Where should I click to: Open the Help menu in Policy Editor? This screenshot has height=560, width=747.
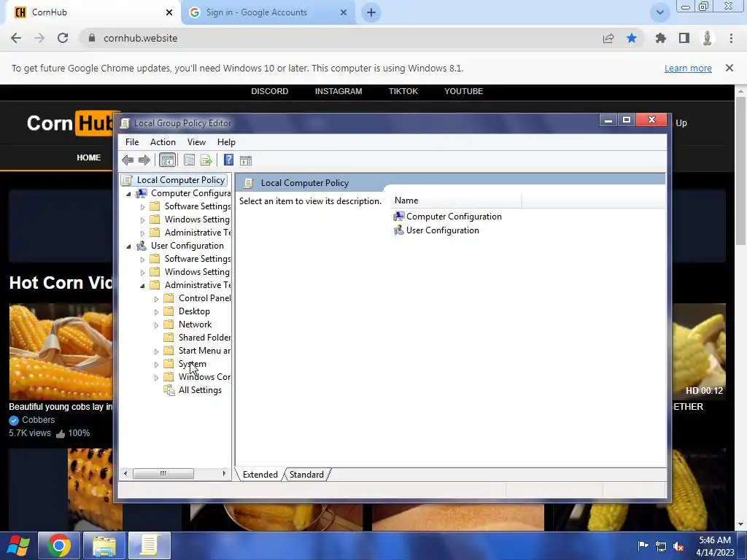[x=226, y=142]
